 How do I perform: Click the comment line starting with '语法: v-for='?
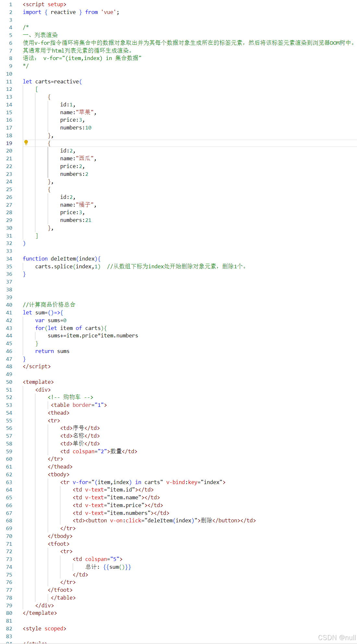[82, 58]
